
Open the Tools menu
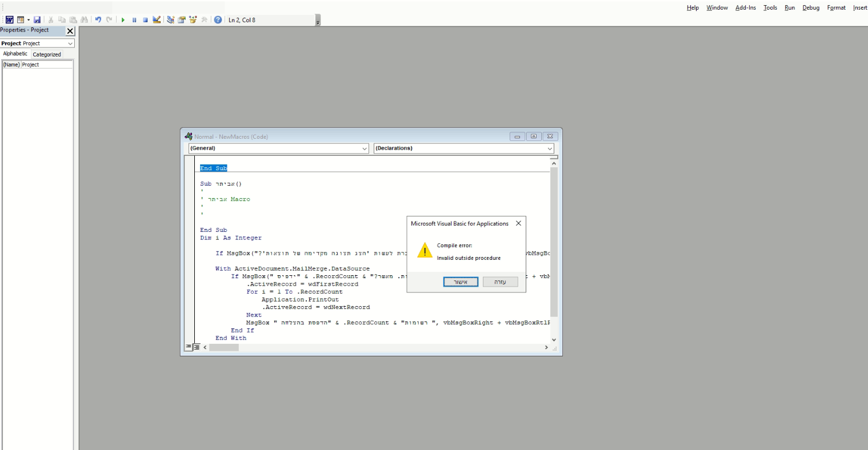(770, 7)
